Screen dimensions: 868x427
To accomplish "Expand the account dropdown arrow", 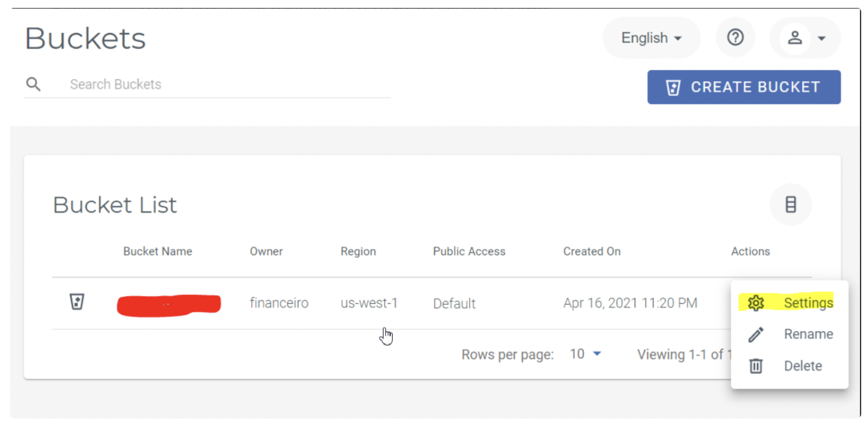I will 821,39.
